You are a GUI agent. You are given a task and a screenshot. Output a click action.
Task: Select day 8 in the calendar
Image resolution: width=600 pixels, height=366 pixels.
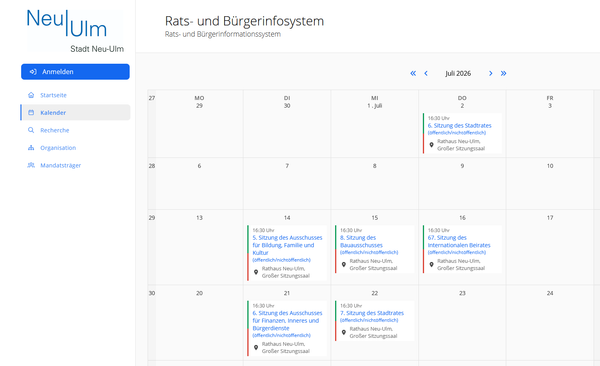(x=375, y=166)
